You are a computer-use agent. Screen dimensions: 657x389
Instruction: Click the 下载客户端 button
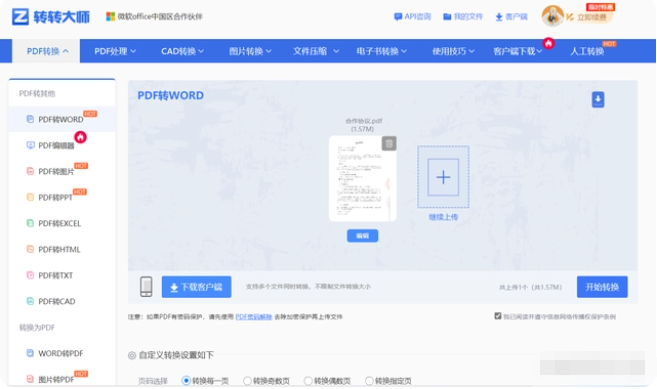pyautogui.click(x=197, y=287)
